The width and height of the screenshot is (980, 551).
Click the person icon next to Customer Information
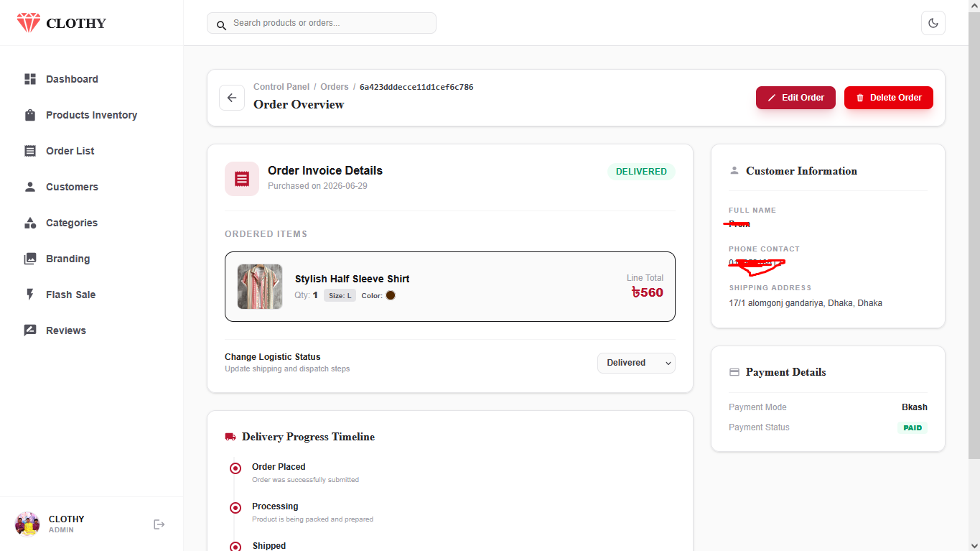tap(734, 171)
